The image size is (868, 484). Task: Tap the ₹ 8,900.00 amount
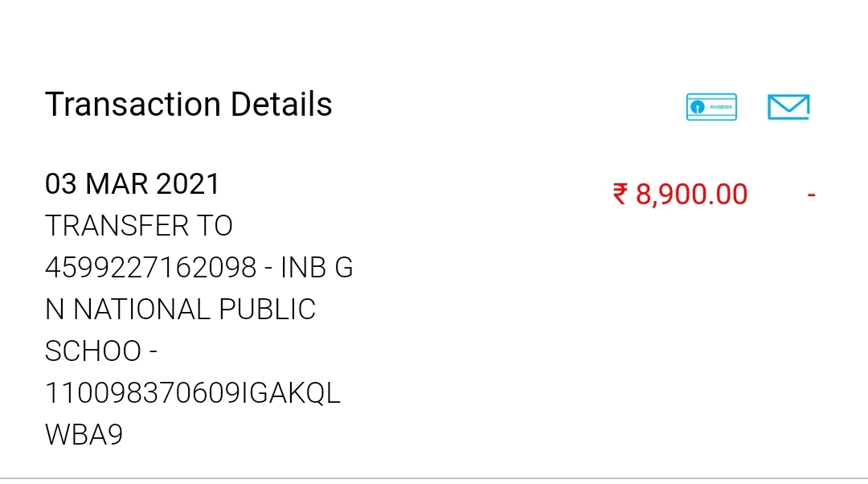681,195
